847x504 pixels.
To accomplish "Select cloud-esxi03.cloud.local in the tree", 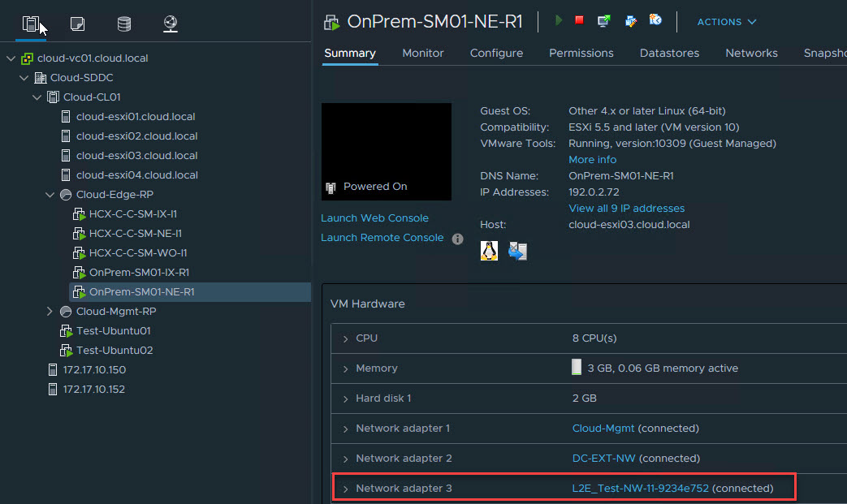I will point(136,155).
